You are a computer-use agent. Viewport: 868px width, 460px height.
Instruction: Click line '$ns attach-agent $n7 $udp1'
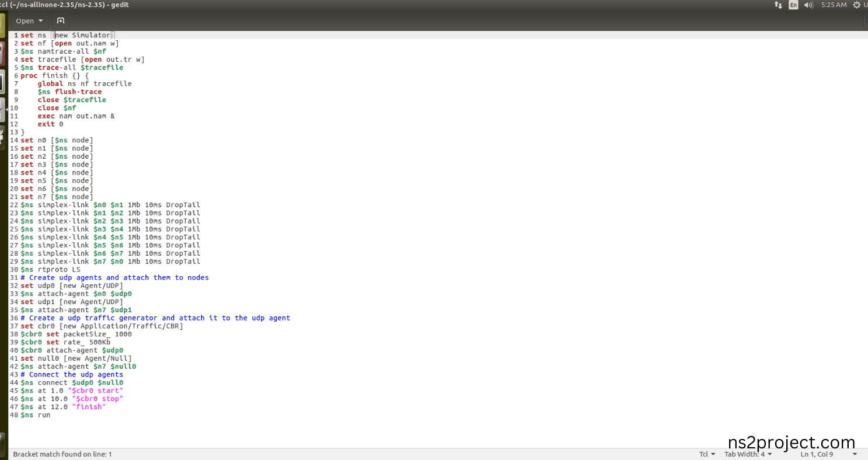[76, 310]
